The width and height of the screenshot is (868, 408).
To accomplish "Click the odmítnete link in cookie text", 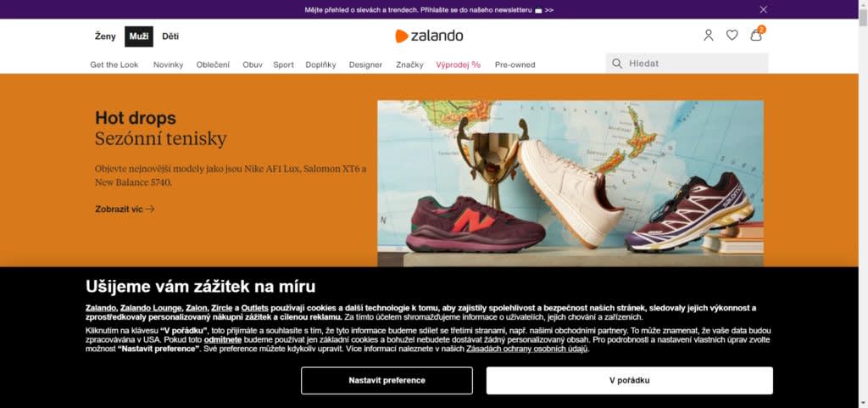I will 223,340.
